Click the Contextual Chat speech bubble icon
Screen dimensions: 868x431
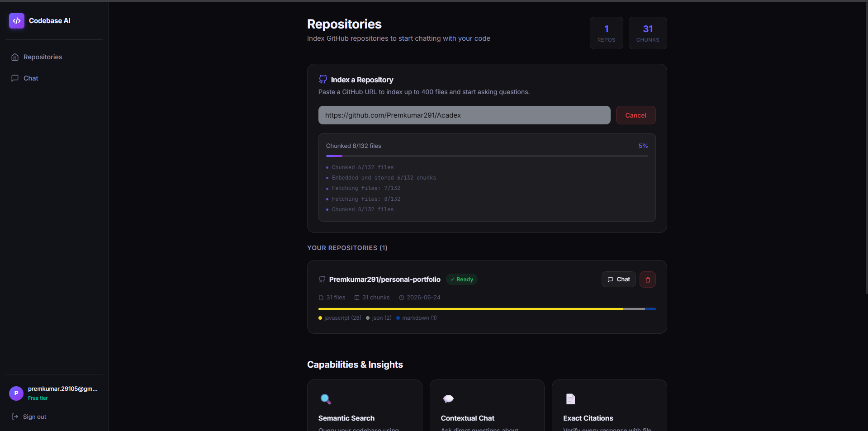click(448, 399)
